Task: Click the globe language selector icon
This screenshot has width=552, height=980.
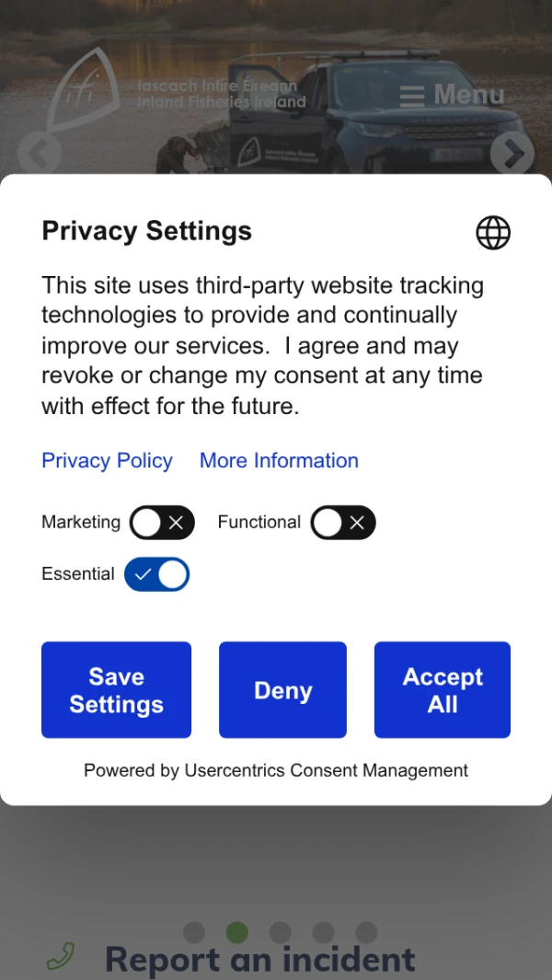Action: click(493, 233)
